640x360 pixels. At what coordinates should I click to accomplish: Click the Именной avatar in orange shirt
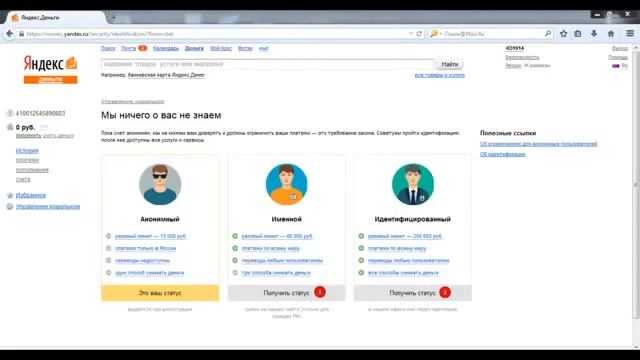[x=287, y=184]
